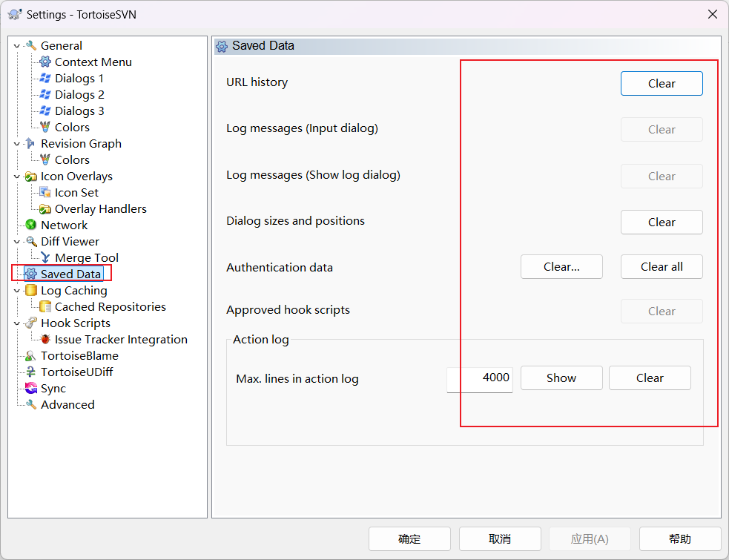
Task: Click the General wrench icon in tree
Action: click(x=30, y=45)
